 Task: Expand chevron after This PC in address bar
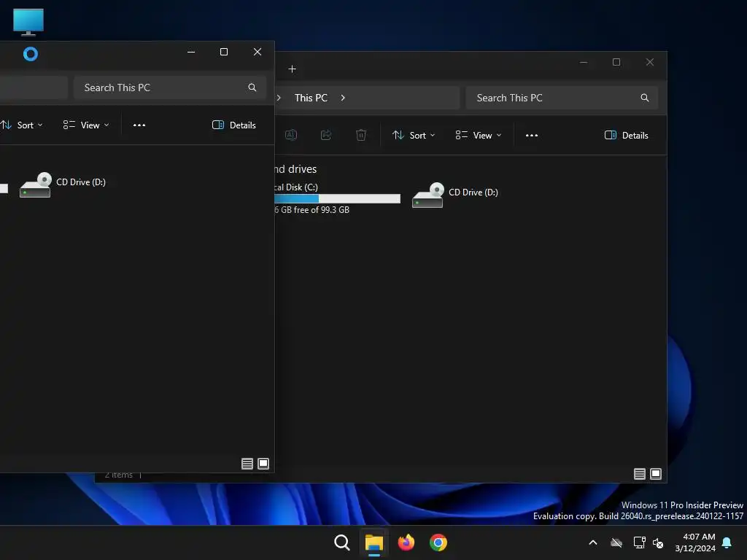pos(343,98)
